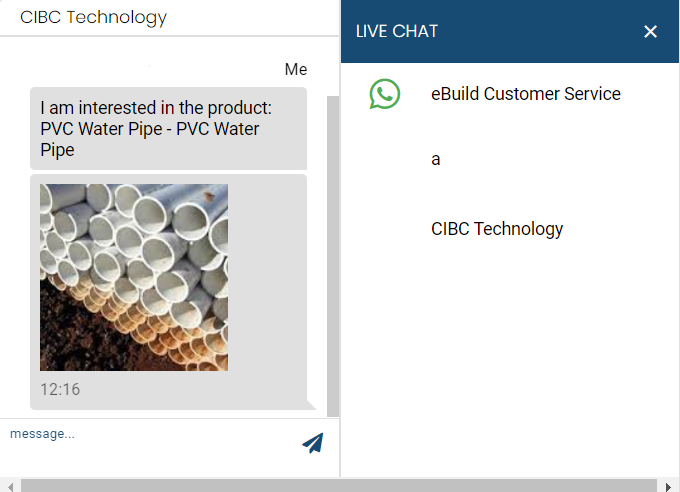Select eBuild Customer Service contact
Image resolution: width=680 pixels, height=492 pixels.
point(525,94)
